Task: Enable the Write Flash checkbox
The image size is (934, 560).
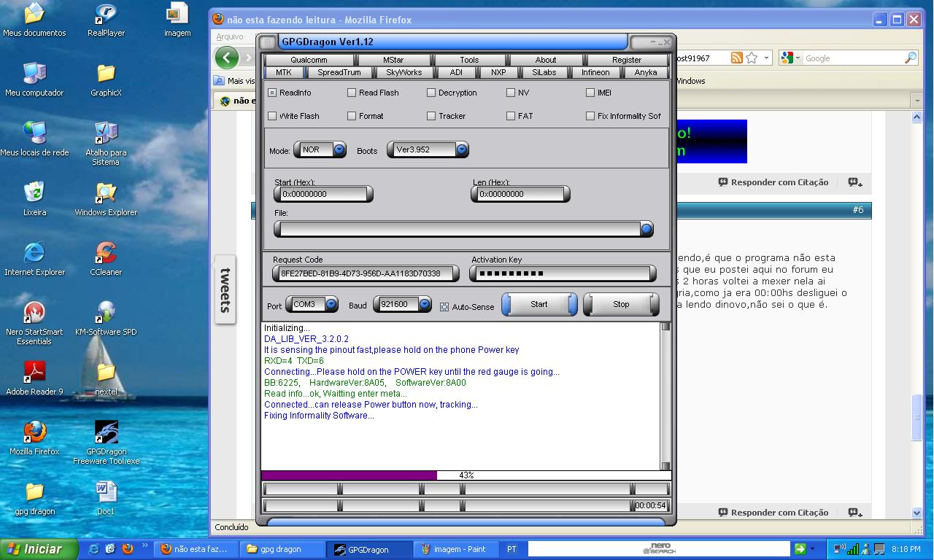Action: (x=272, y=116)
